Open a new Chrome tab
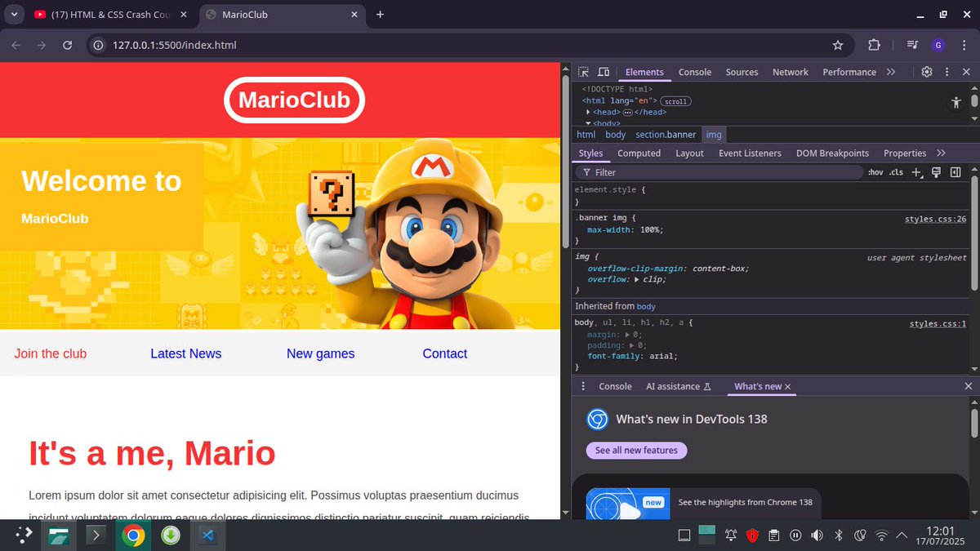This screenshot has width=980, height=551. pos(380,15)
